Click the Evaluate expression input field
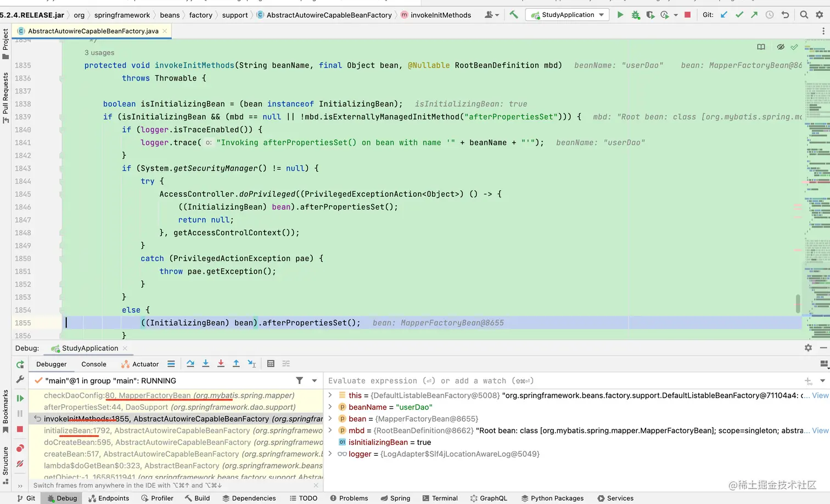 point(563,381)
